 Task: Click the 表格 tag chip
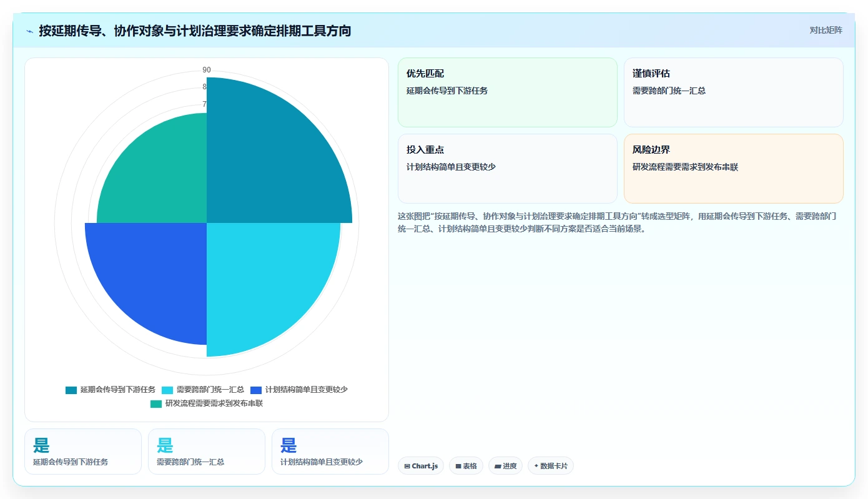click(x=466, y=466)
